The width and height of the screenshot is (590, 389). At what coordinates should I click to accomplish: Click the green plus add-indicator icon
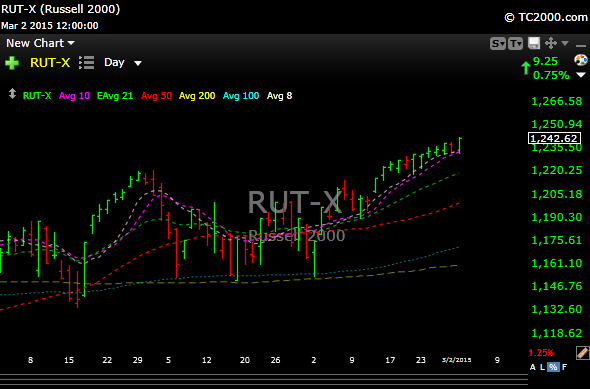[x=12, y=63]
